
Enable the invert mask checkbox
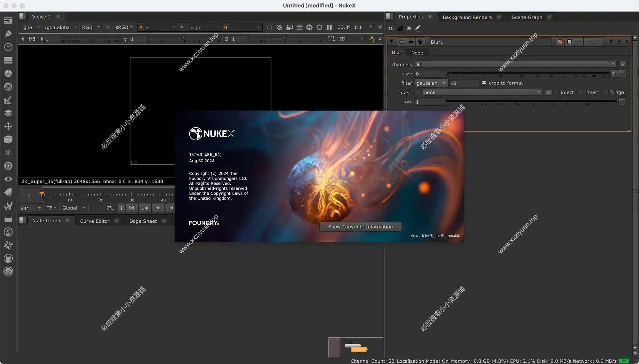pyautogui.click(x=580, y=92)
